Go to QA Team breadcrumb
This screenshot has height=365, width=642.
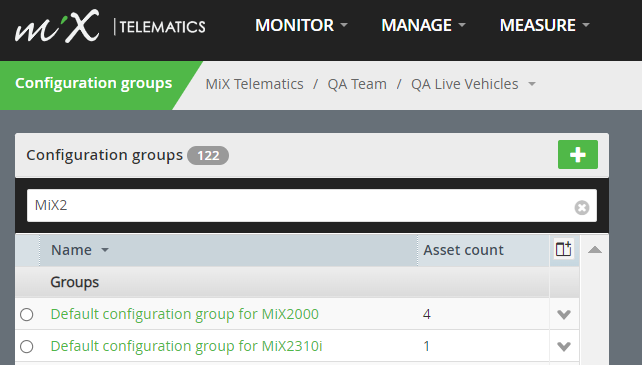357,84
